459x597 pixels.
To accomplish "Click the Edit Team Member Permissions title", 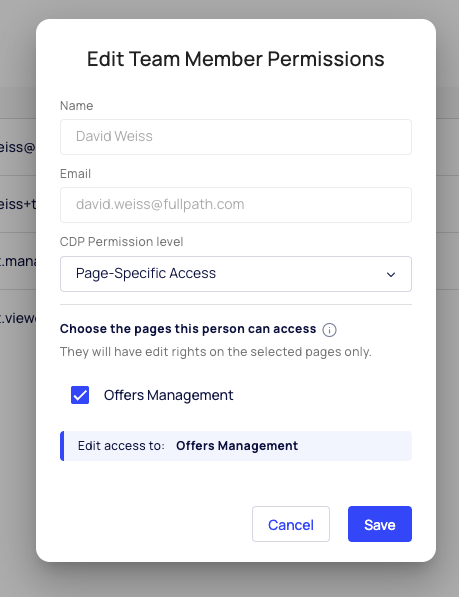I will (x=236, y=59).
